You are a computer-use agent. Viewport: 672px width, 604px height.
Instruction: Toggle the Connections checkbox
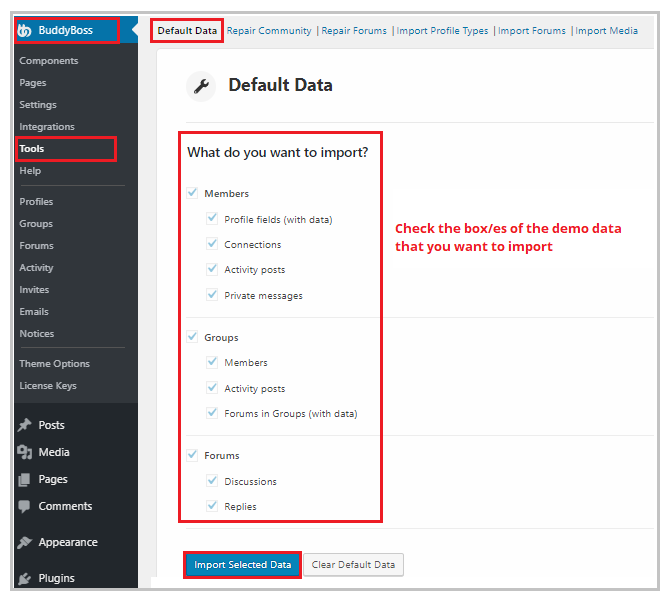point(212,243)
